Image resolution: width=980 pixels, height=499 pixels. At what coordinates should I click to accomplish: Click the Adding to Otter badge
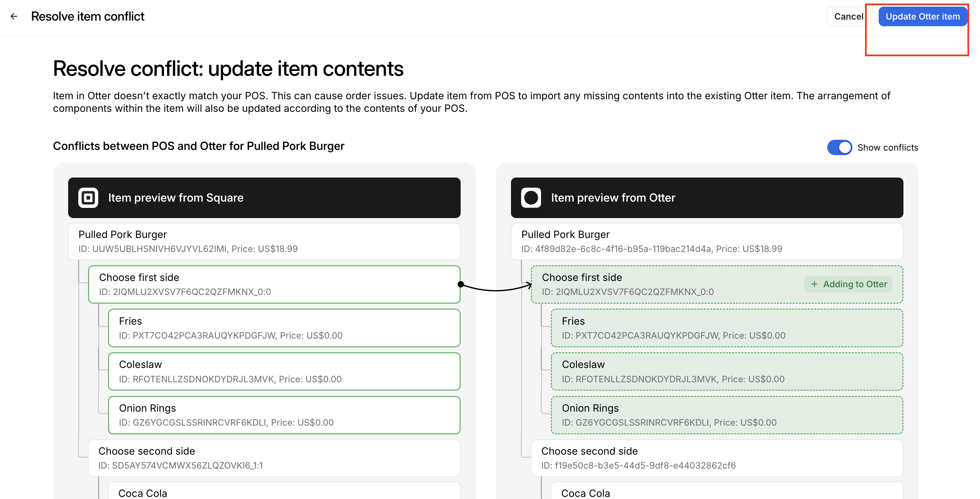tap(848, 284)
